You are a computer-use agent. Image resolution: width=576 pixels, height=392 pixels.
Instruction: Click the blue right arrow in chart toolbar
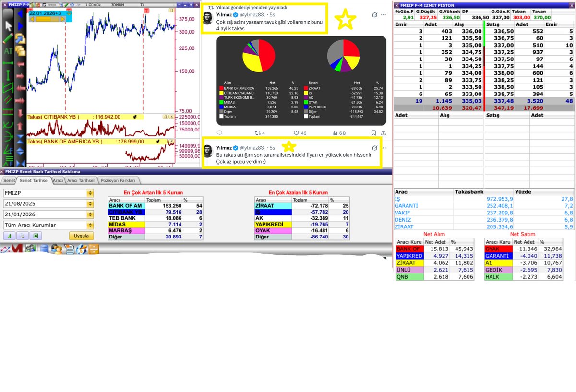click(x=20, y=26)
